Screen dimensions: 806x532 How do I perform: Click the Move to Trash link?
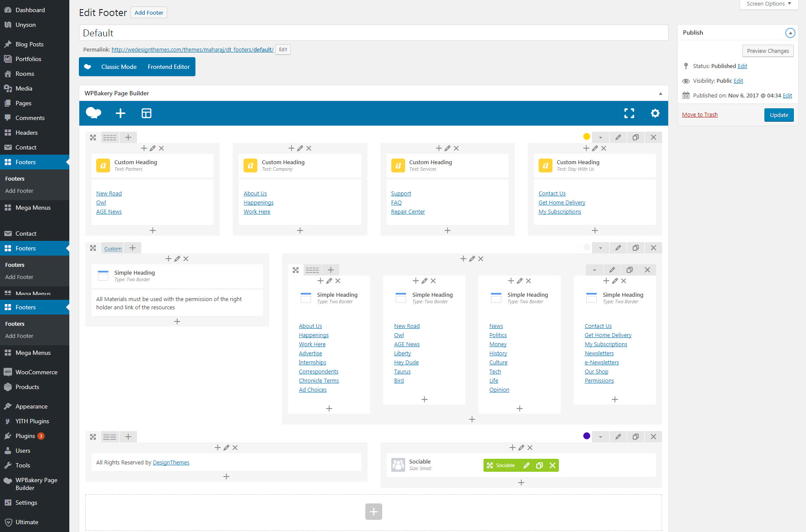click(x=700, y=115)
